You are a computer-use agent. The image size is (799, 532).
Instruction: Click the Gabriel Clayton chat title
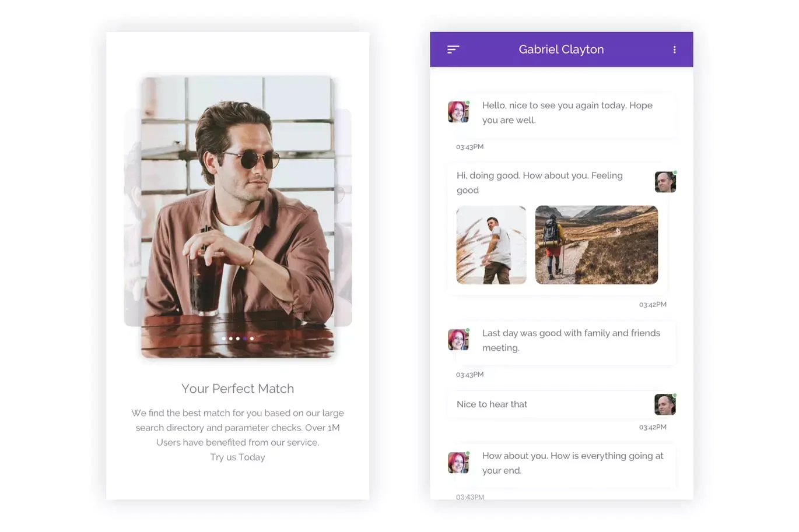pyautogui.click(x=561, y=50)
